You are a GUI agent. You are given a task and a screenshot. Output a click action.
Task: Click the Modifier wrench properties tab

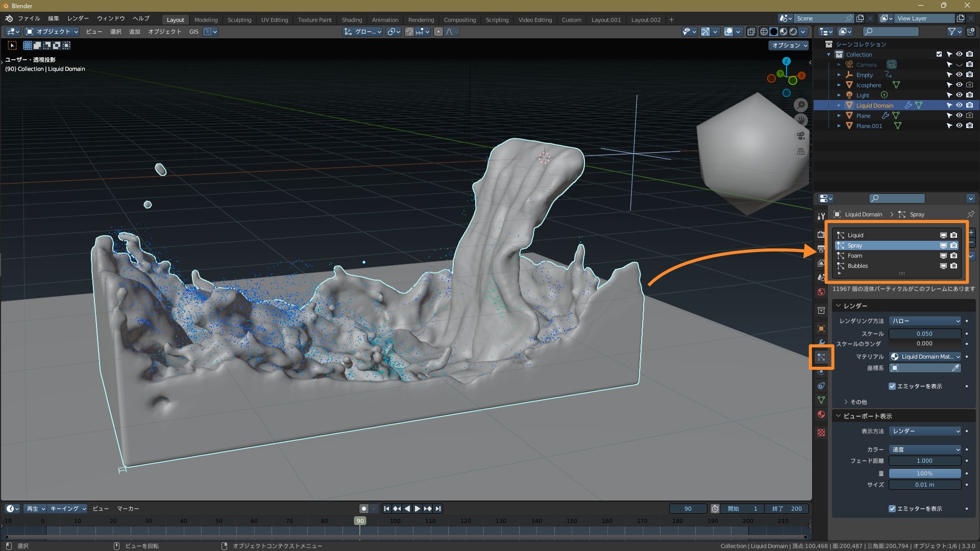click(x=821, y=342)
